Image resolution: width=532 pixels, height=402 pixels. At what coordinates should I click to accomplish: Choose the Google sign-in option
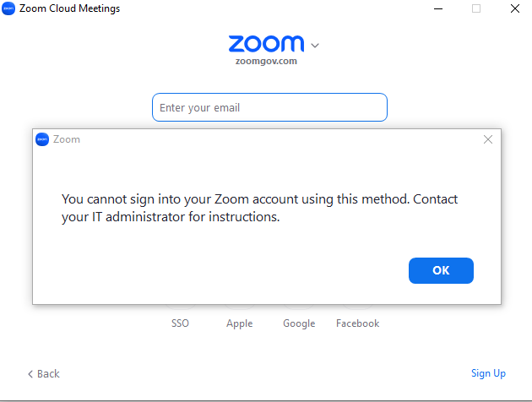coord(299,323)
